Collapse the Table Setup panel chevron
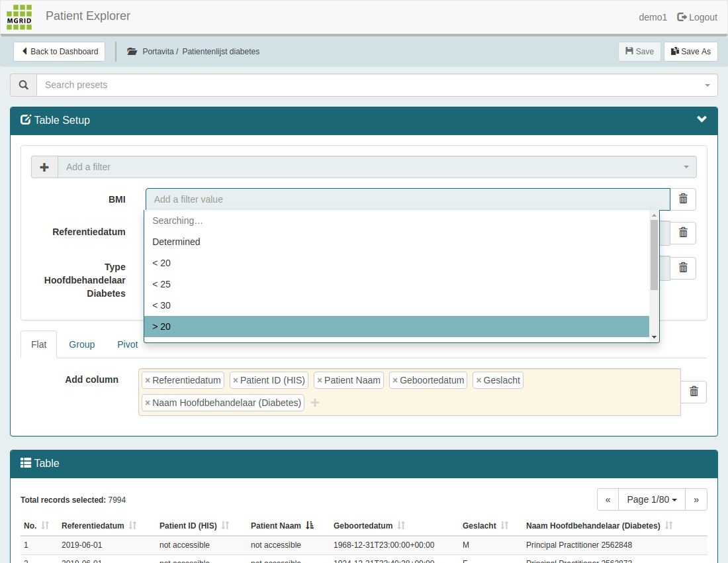 [x=702, y=119]
